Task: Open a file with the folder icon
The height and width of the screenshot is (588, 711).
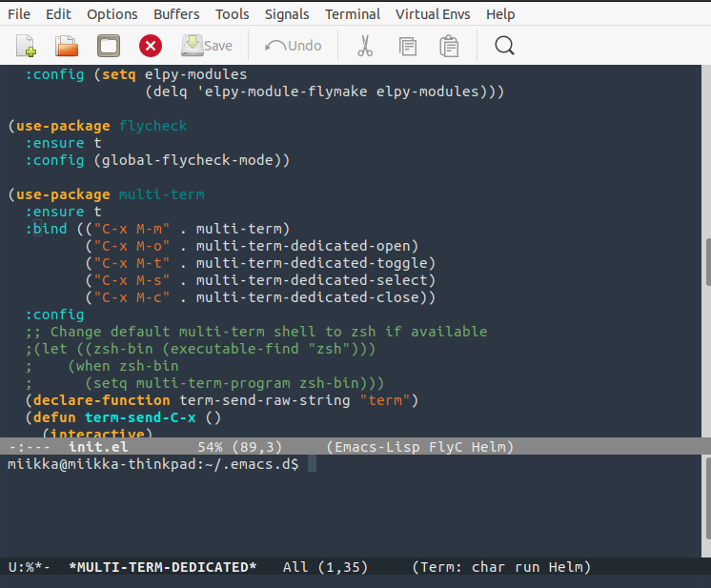Action: (x=67, y=46)
